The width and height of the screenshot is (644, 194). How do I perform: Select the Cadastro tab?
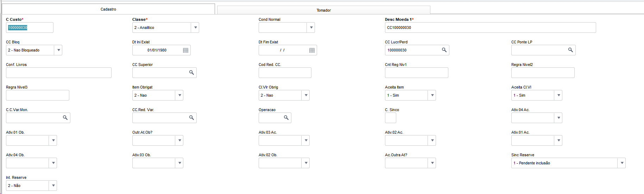[108, 9]
